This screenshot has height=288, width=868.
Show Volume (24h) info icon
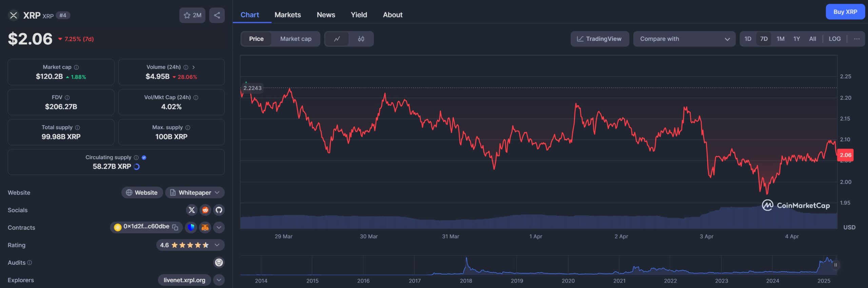coord(186,67)
